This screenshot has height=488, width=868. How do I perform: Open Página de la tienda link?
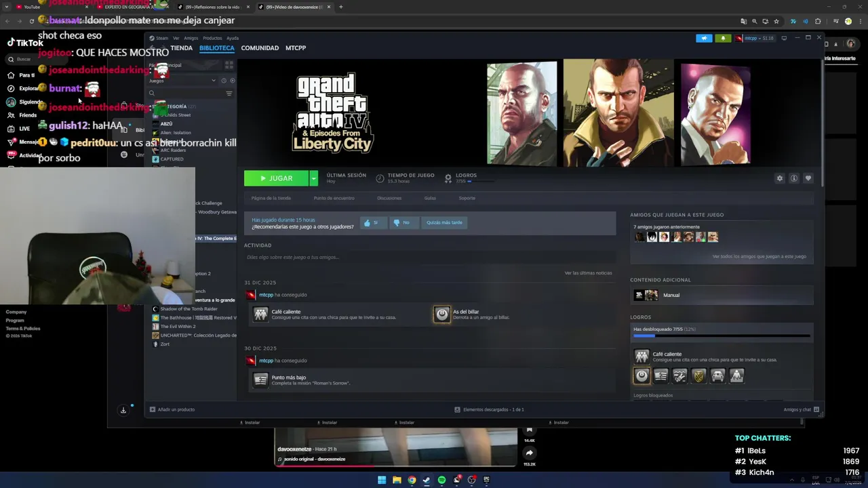point(271,198)
